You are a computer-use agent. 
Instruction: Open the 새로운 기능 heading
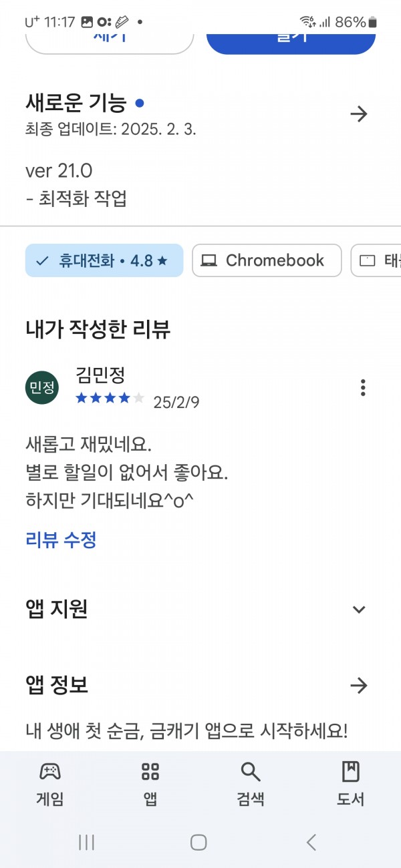(x=76, y=103)
